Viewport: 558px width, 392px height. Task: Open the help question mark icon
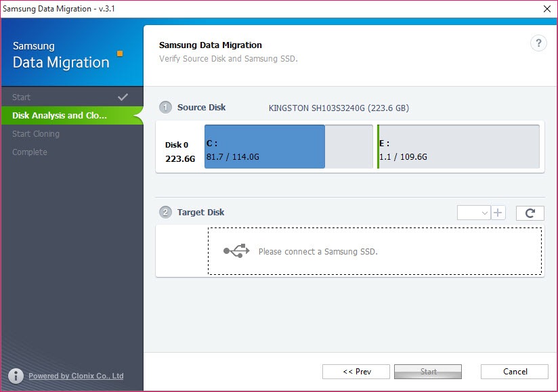pyautogui.click(x=538, y=43)
